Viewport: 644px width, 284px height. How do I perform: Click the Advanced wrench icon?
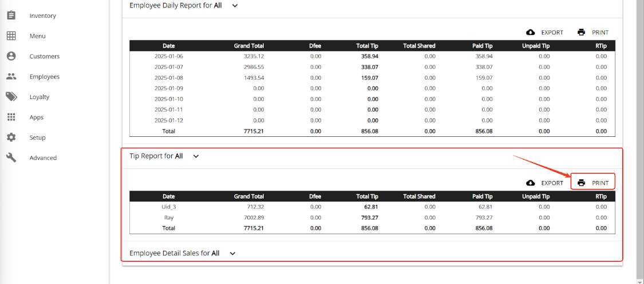pyautogui.click(x=11, y=157)
